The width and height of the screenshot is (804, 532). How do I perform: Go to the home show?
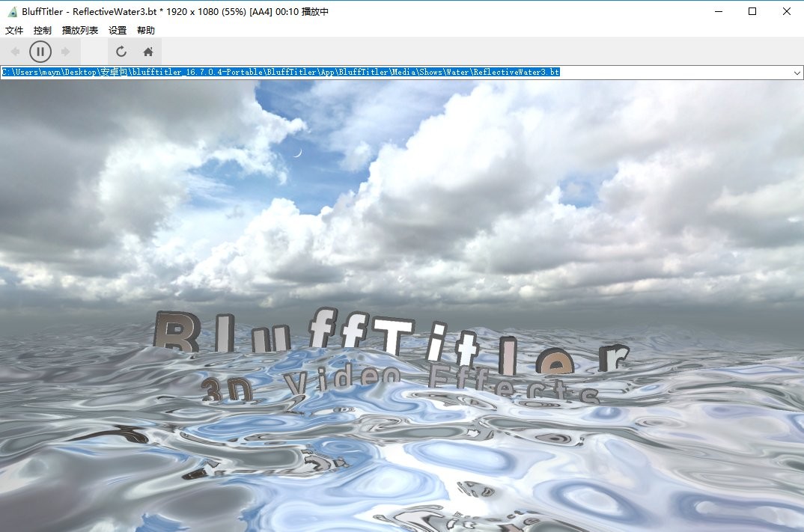(x=147, y=51)
